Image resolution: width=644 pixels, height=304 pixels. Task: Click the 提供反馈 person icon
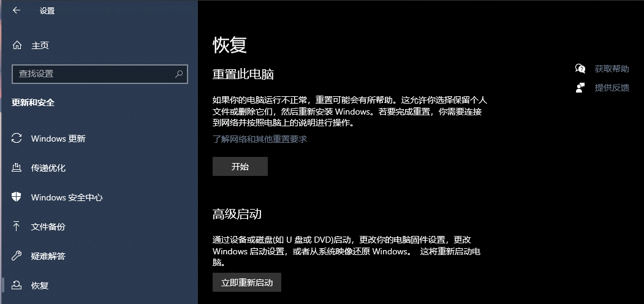click(580, 88)
